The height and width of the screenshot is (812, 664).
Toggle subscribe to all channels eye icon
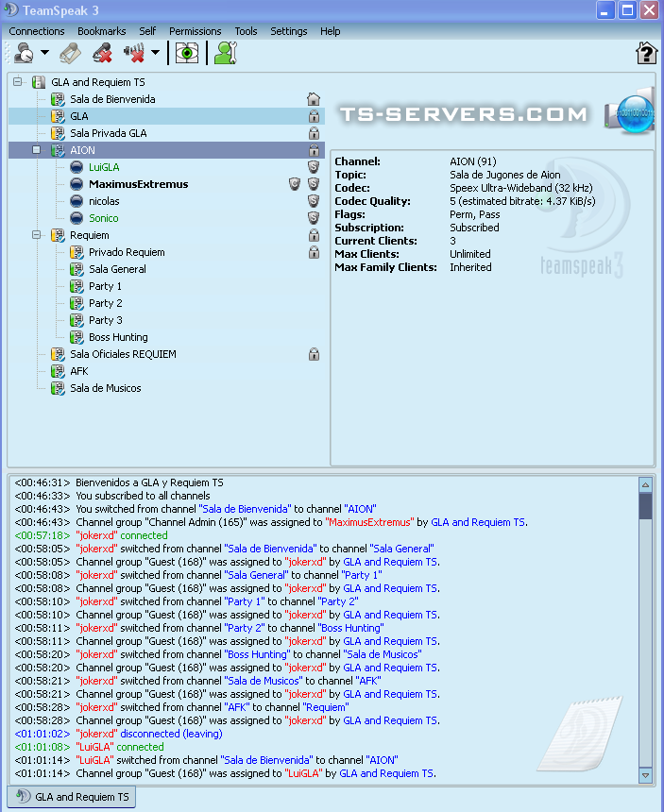(187, 53)
